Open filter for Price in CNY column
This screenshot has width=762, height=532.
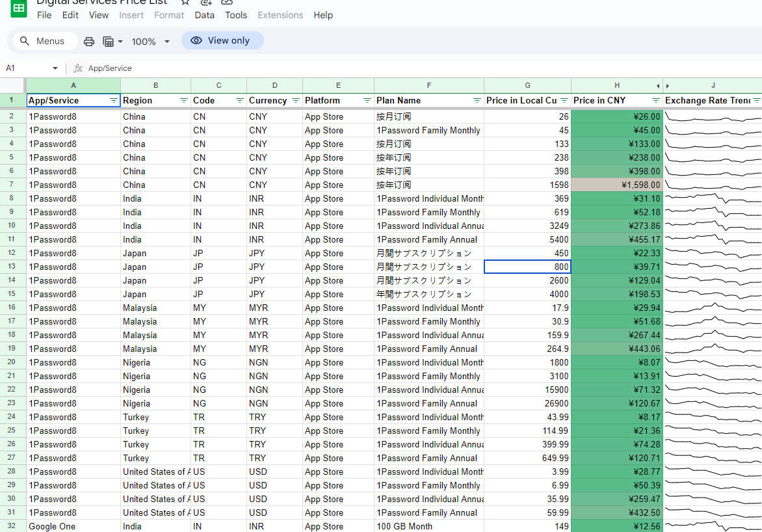click(x=655, y=100)
